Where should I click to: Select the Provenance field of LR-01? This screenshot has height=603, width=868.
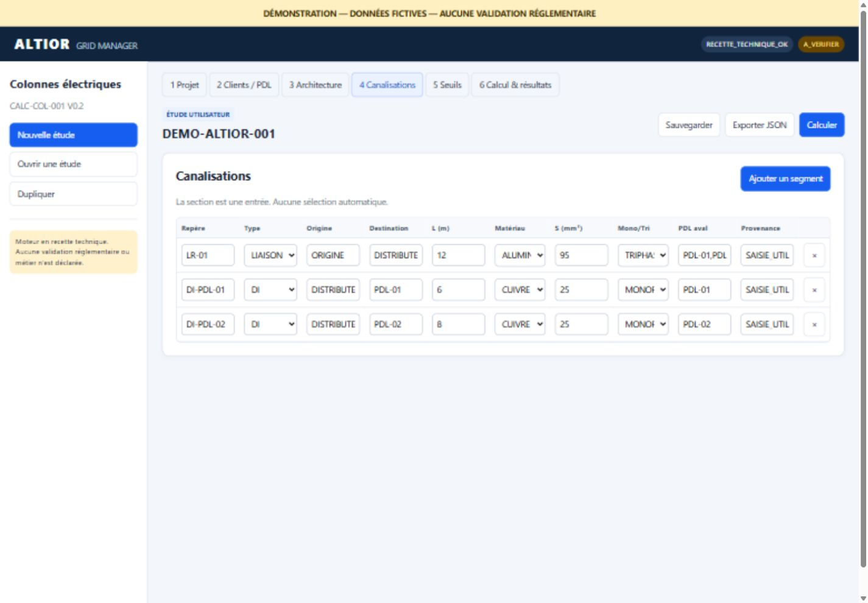(x=767, y=255)
